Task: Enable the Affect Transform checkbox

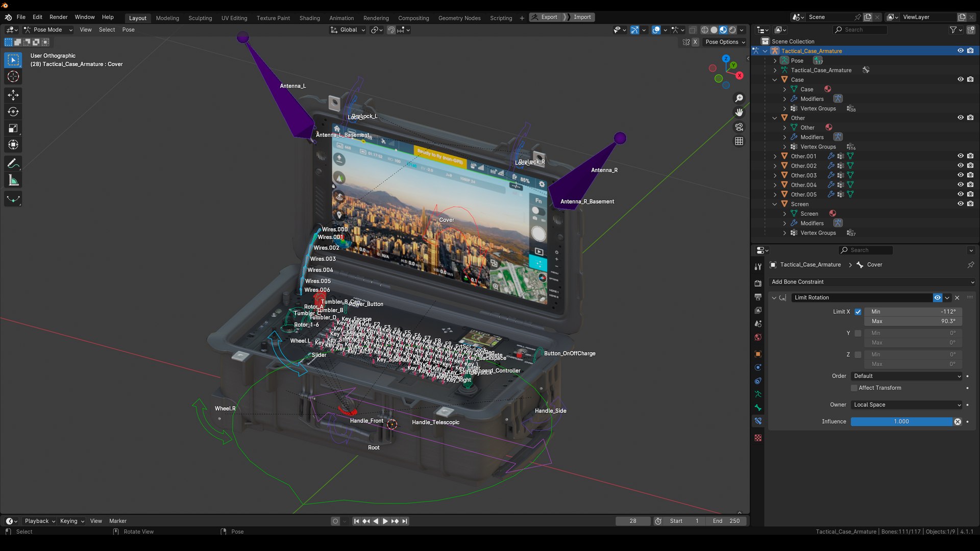Action: (854, 388)
